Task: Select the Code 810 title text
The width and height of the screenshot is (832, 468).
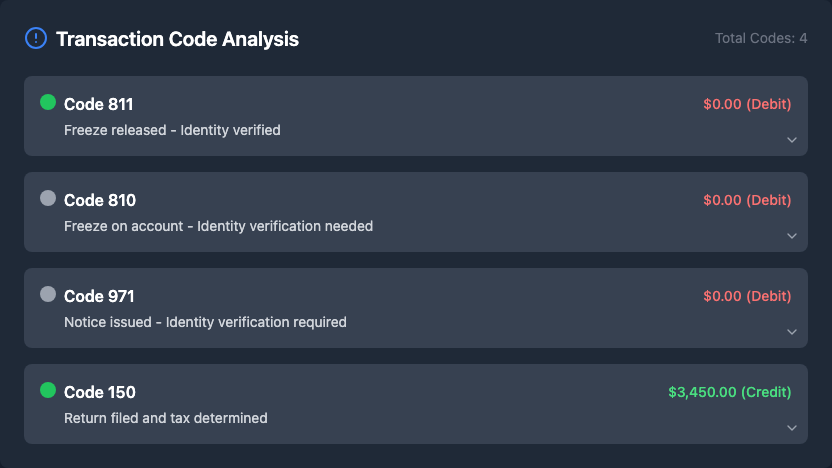Action: point(100,200)
